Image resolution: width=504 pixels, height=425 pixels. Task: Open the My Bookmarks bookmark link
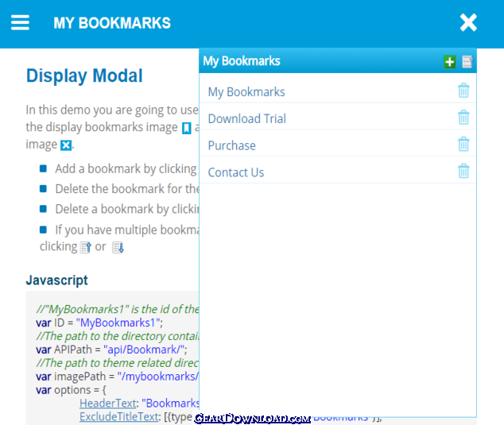coord(246,92)
